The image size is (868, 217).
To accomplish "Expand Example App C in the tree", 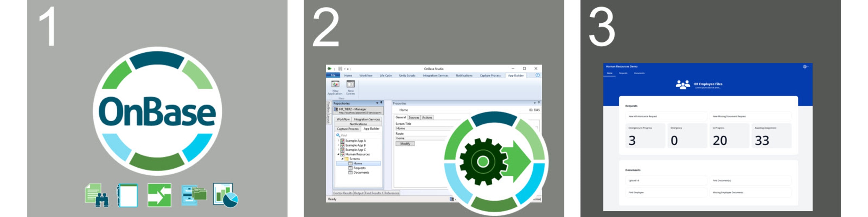I will point(338,150).
